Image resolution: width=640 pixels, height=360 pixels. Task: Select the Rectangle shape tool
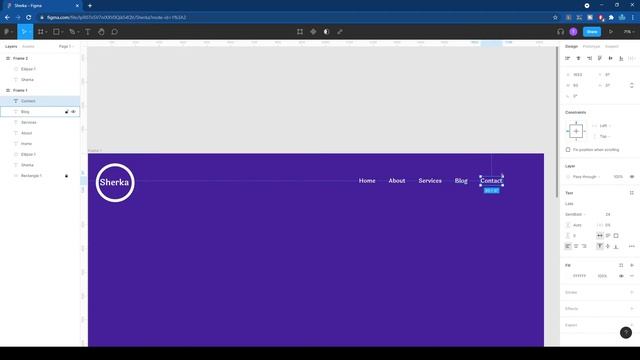(56, 31)
